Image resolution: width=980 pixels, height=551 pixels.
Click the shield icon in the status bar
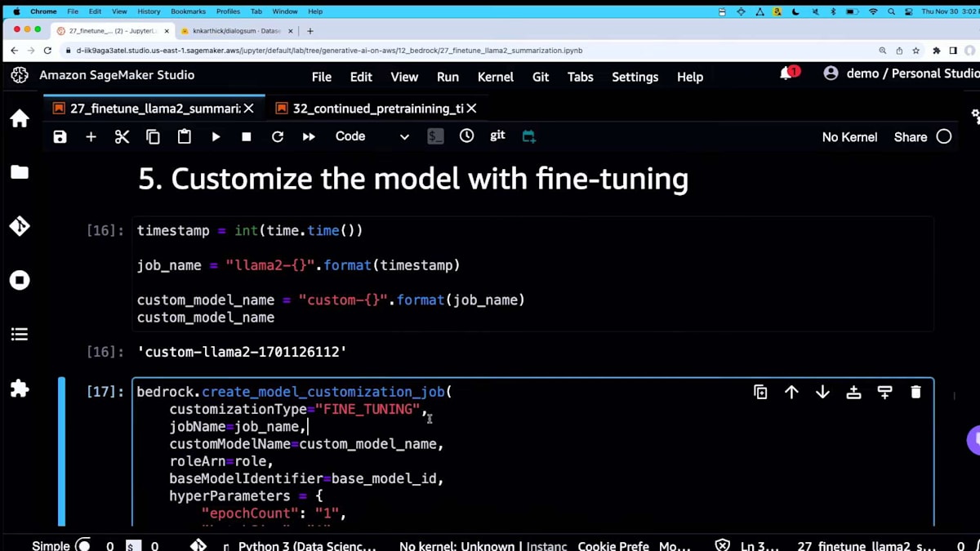tap(722, 544)
